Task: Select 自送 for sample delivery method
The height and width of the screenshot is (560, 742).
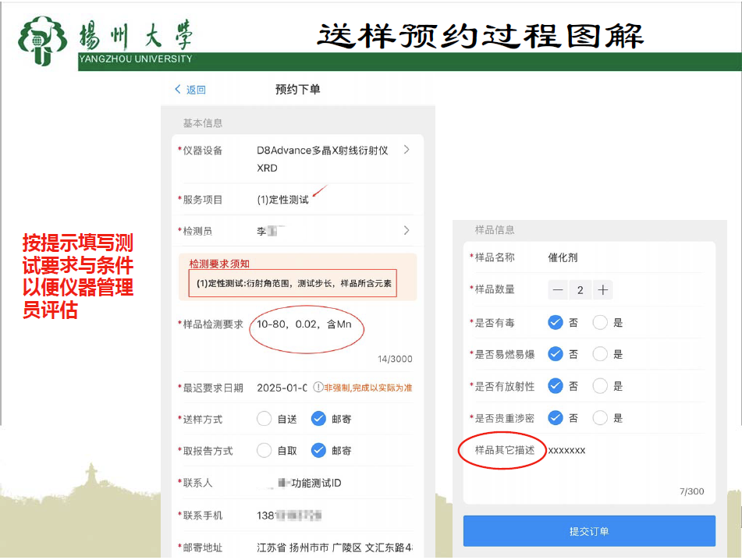Action: pos(264,419)
